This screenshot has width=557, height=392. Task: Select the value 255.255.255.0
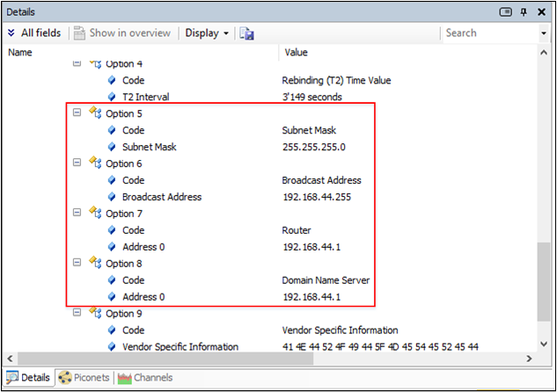(314, 147)
